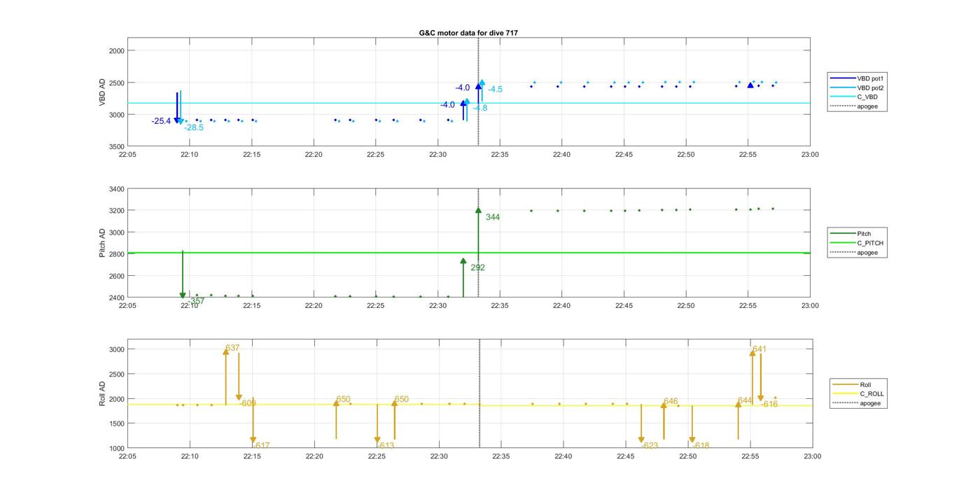Click the '344' pitch move label
980x504 pixels.
[x=493, y=217]
